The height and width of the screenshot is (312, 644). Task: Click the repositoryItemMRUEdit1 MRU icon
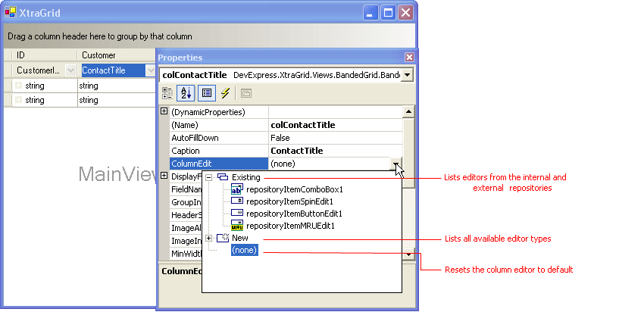pos(237,225)
